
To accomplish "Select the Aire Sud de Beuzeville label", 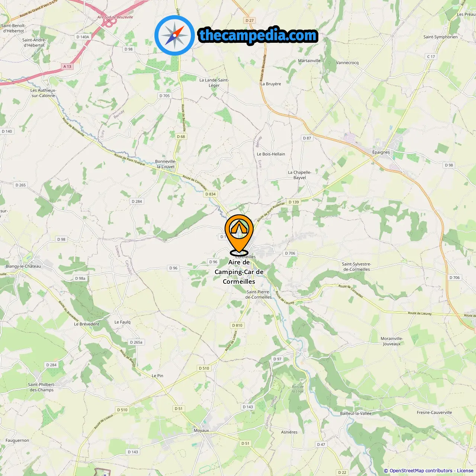I will (x=115, y=17).
